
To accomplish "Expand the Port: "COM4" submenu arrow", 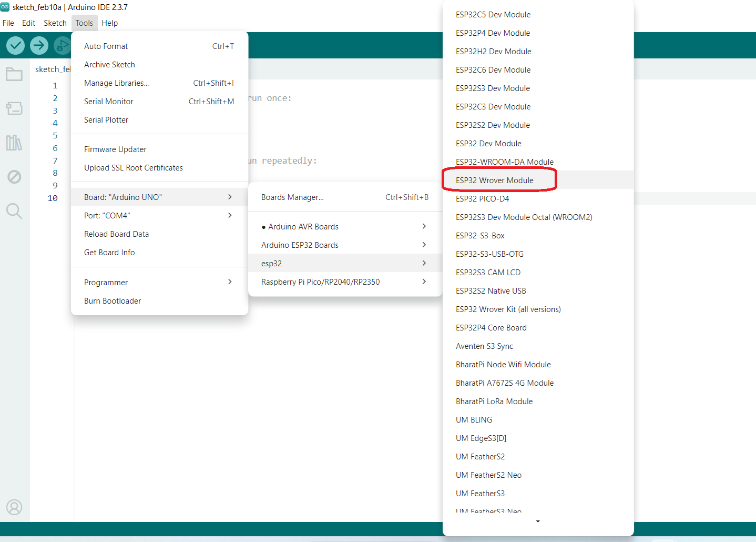I will click(230, 215).
